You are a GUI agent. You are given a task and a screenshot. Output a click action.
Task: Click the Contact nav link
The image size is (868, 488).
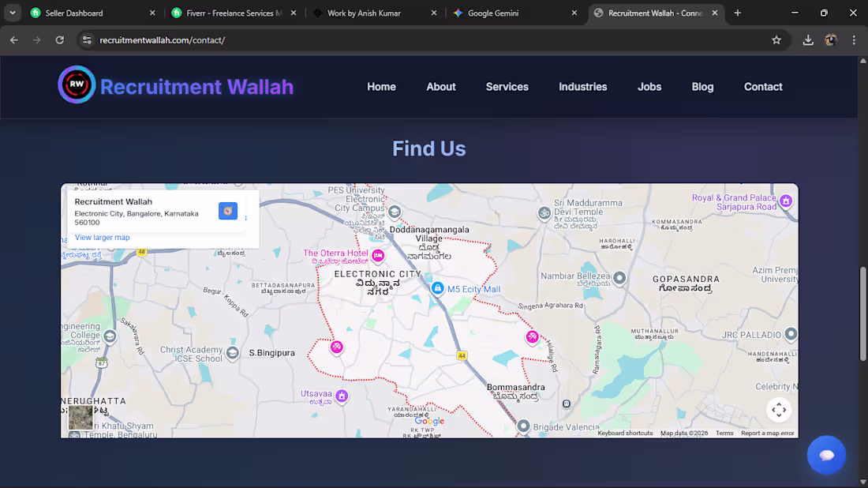pos(763,87)
